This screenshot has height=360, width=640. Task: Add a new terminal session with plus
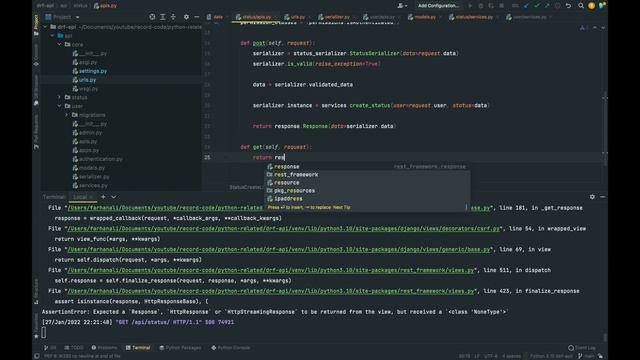coord(103,197)
